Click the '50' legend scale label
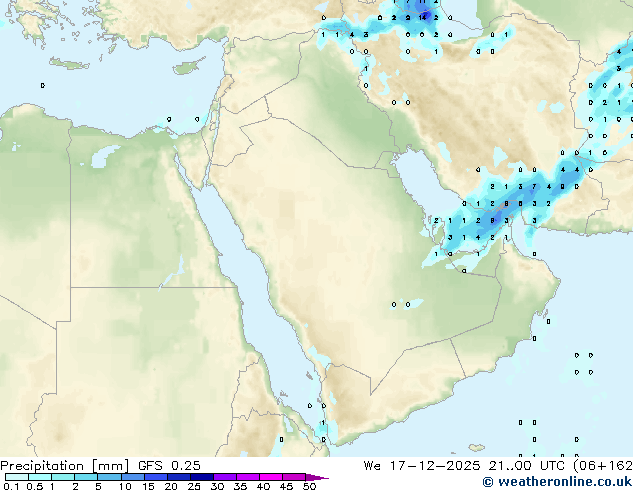 [x=310, y=486]
